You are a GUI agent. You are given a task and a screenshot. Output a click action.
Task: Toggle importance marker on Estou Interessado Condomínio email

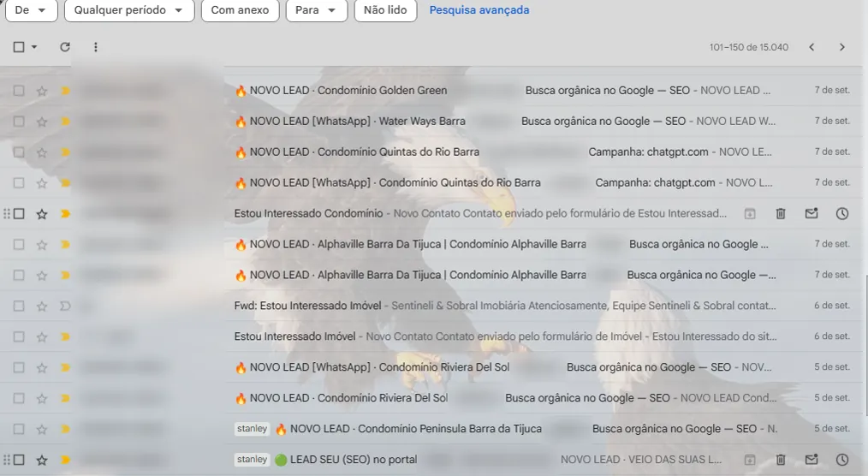65,214
